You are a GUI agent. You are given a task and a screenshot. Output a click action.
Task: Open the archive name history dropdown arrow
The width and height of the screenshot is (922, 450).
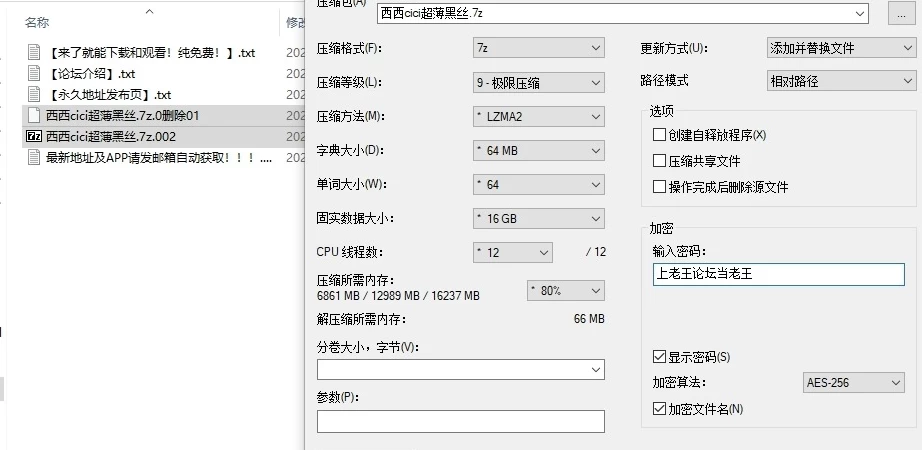click(x=860, y=13)
